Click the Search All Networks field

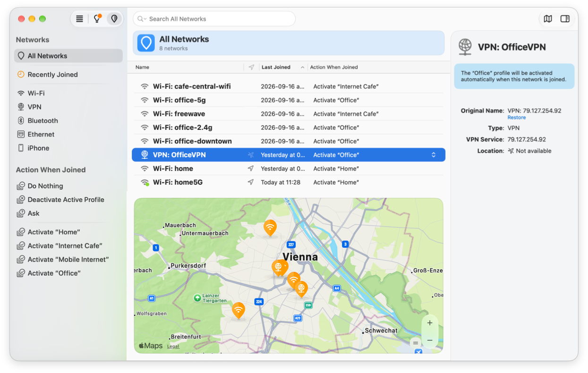[x=214, y=19]
